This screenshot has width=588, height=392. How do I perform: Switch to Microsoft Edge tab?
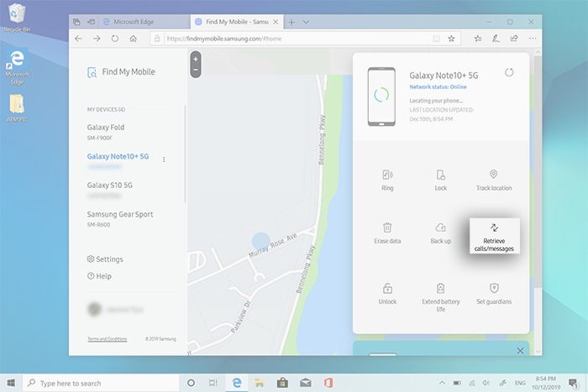point(144,22)
